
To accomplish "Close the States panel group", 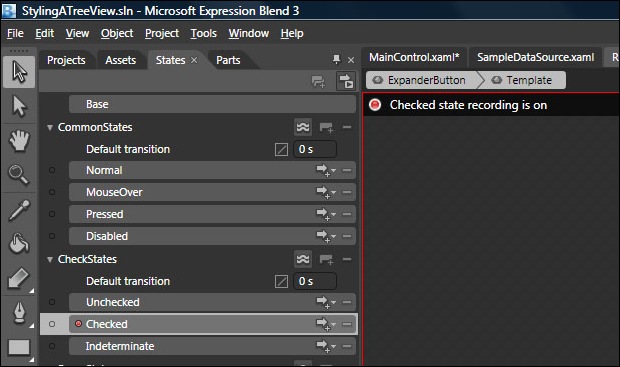I will coord(351,60).
